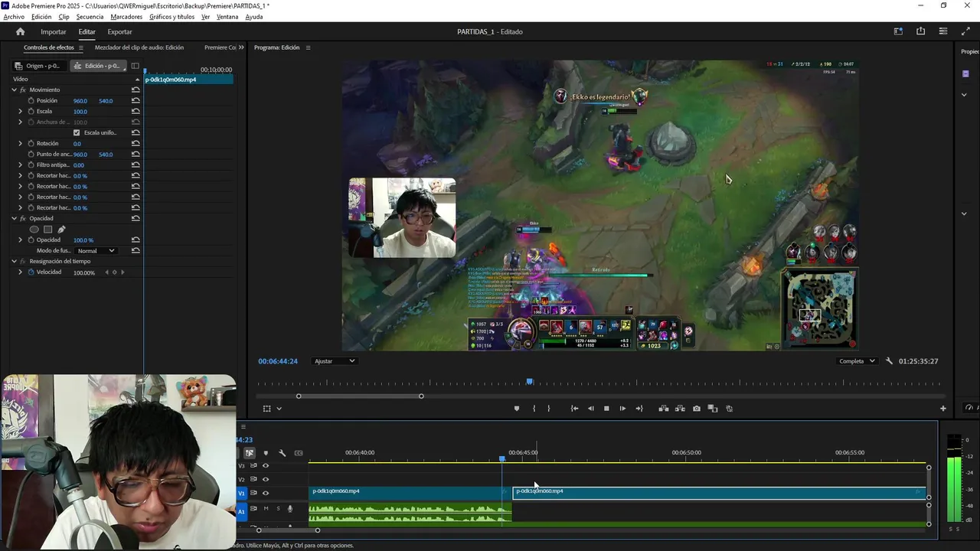The image size is (980, 551).
Task: Open the Marcadores menu
Action: pos(126,17)
